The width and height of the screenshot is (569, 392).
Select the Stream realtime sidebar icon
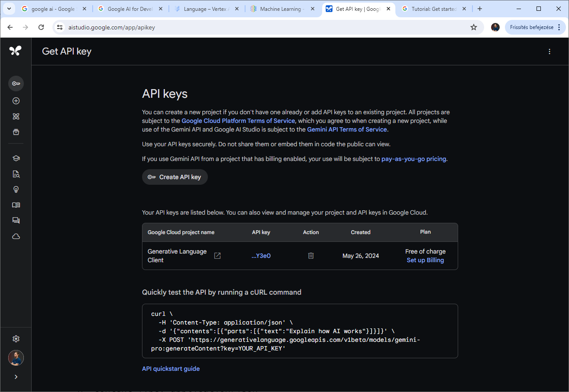tap(16, 116)
